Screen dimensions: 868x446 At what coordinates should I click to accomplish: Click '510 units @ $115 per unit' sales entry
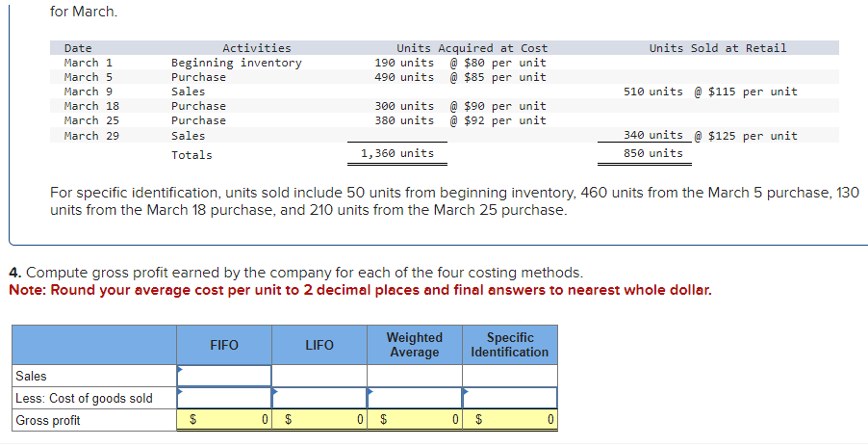pos(711,92)
